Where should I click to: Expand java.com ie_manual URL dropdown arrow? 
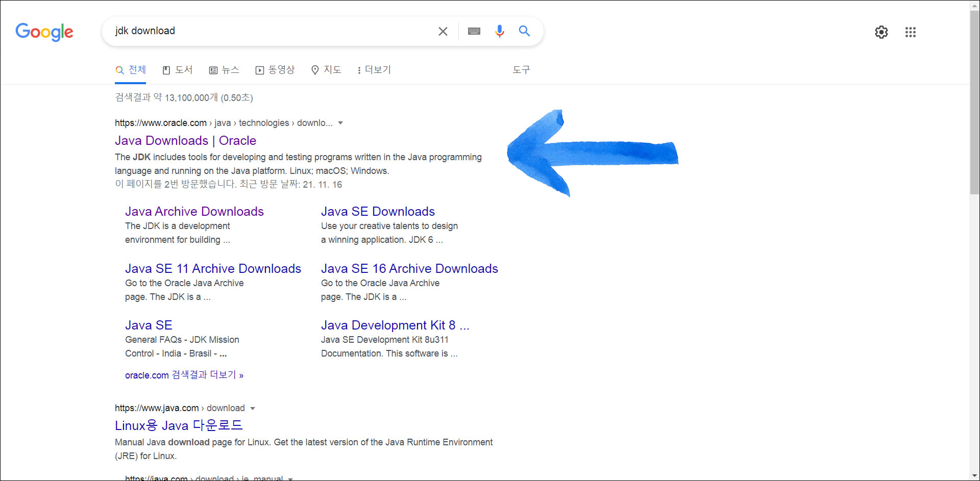tap(290, 478)
